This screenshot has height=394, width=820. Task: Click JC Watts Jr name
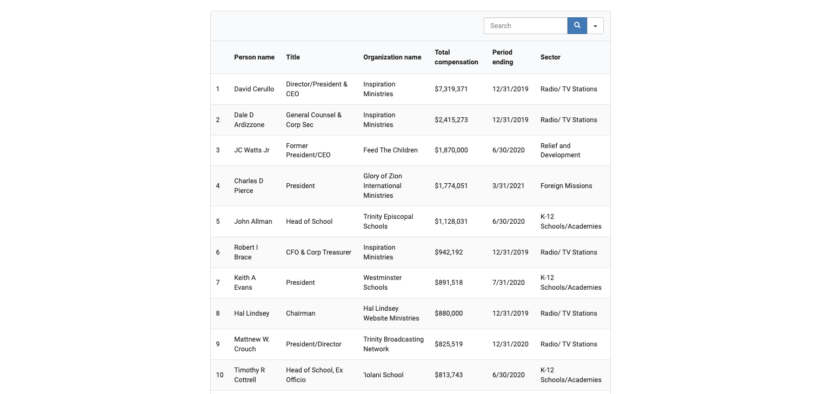252,150
